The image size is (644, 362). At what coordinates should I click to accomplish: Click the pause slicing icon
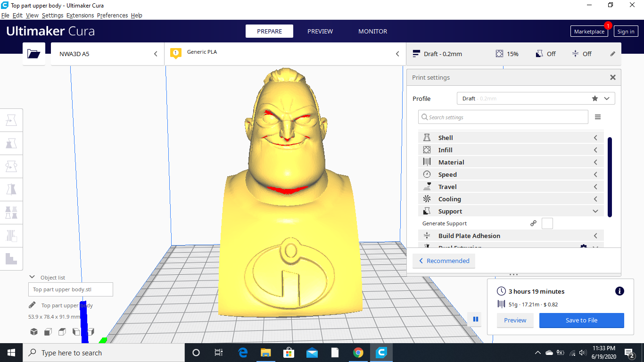pos(476,319)
